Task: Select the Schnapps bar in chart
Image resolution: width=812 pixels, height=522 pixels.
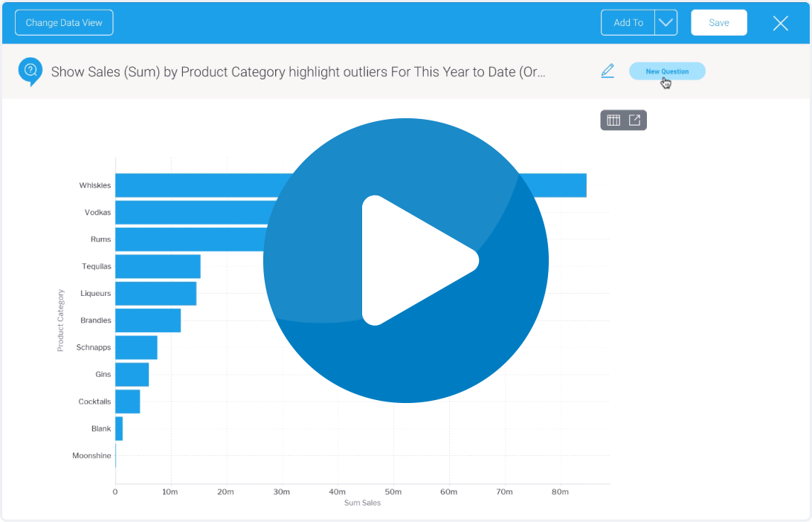Action: [x=136, y=347]
